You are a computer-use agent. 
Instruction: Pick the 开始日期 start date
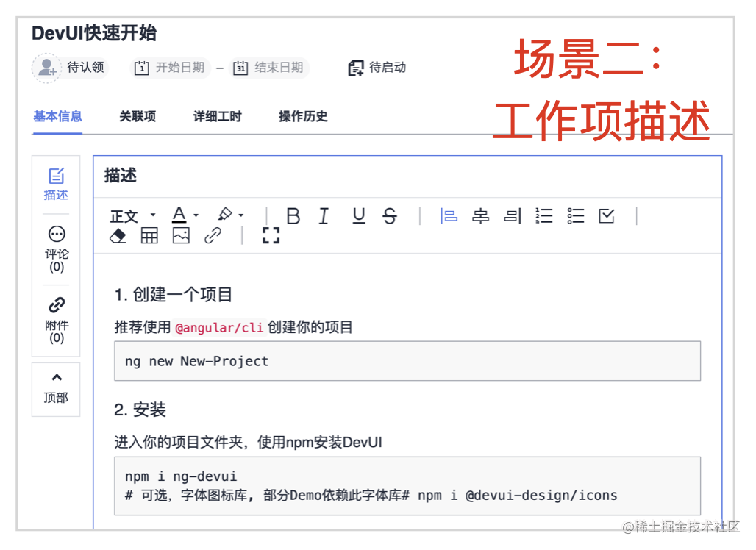(170, 68)
